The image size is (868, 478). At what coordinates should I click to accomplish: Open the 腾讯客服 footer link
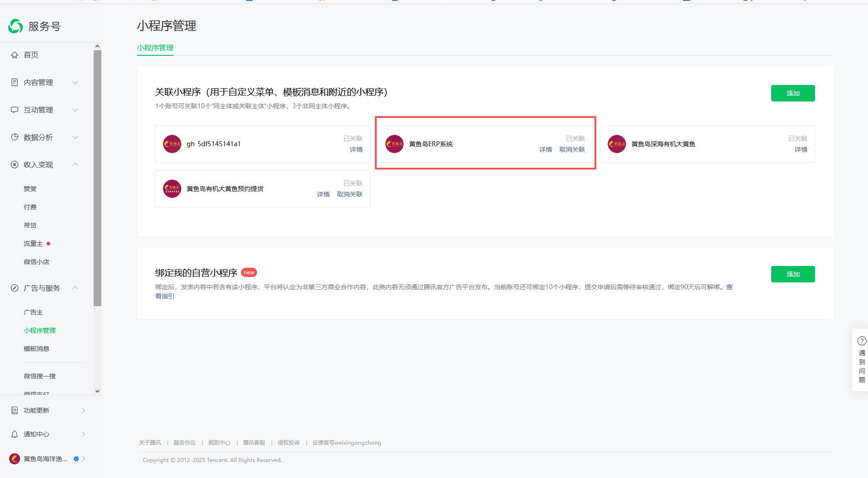254,443
